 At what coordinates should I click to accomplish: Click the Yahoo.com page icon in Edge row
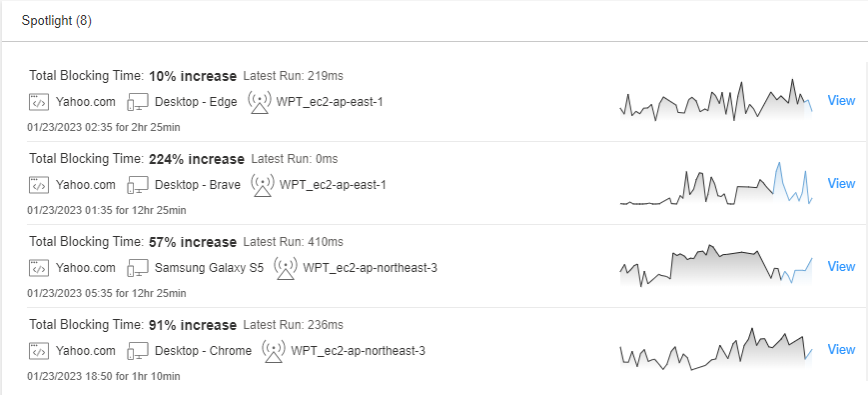click(x=38, y=102)
